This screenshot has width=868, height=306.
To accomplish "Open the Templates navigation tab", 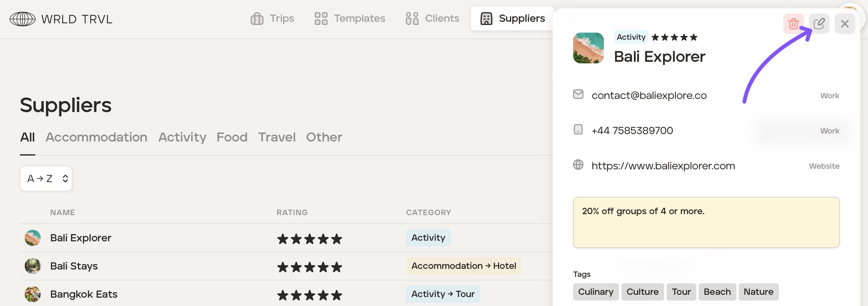I will point(350,19).
